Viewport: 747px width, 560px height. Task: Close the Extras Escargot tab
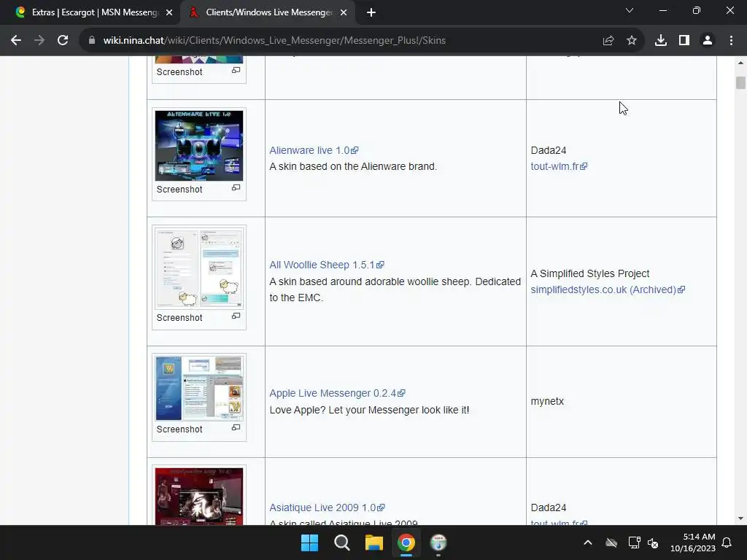click(169, 12)
